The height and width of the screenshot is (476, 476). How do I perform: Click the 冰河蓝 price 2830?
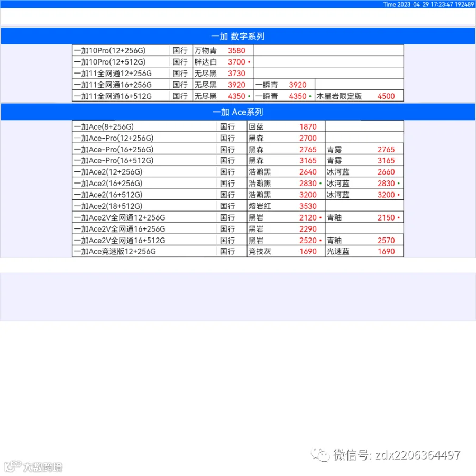tap(386, 184)
